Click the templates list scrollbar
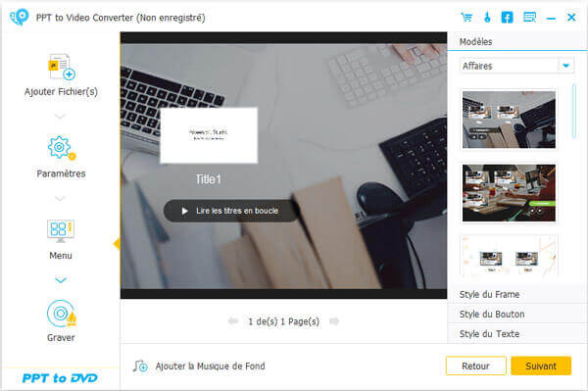 574,112
